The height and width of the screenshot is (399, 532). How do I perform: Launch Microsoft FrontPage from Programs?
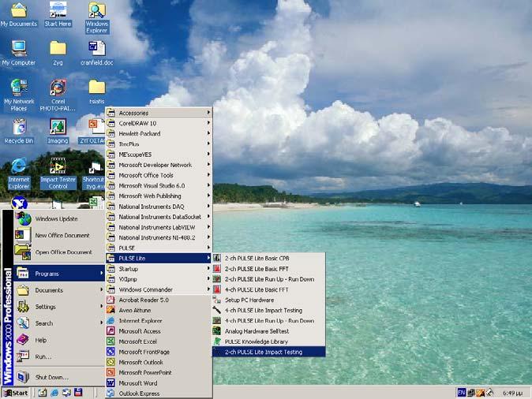pos(159,352)
